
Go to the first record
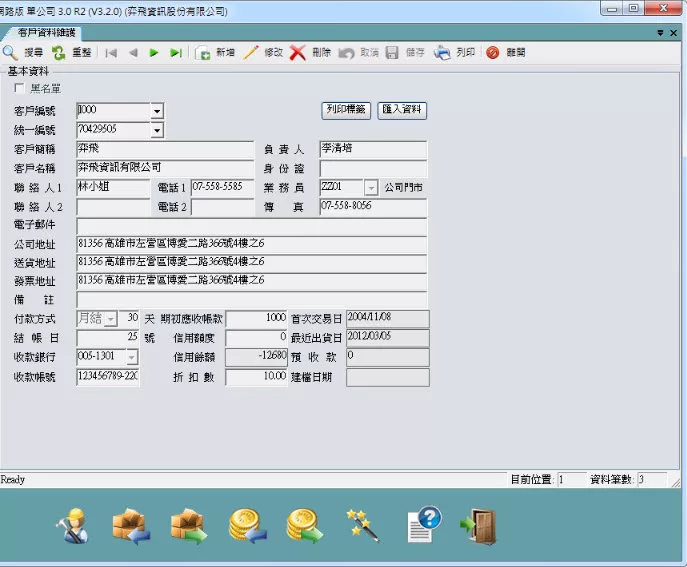111,53
